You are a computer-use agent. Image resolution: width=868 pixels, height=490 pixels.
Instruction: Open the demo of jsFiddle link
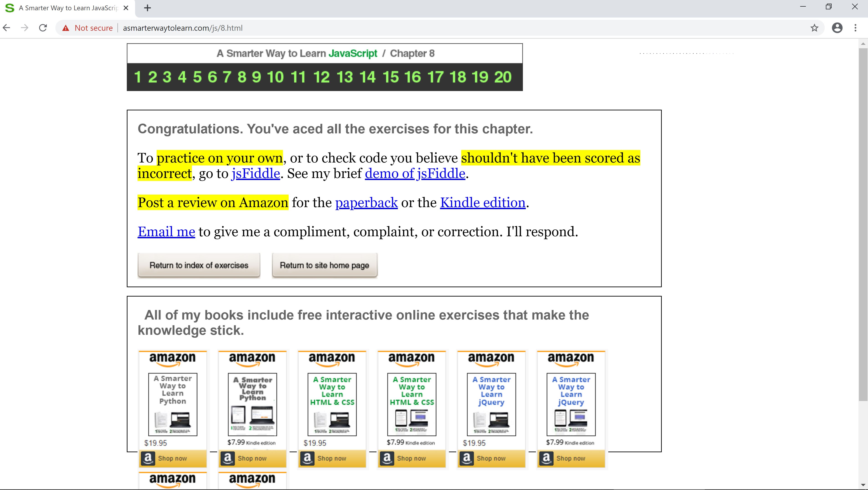pos(415,174)
